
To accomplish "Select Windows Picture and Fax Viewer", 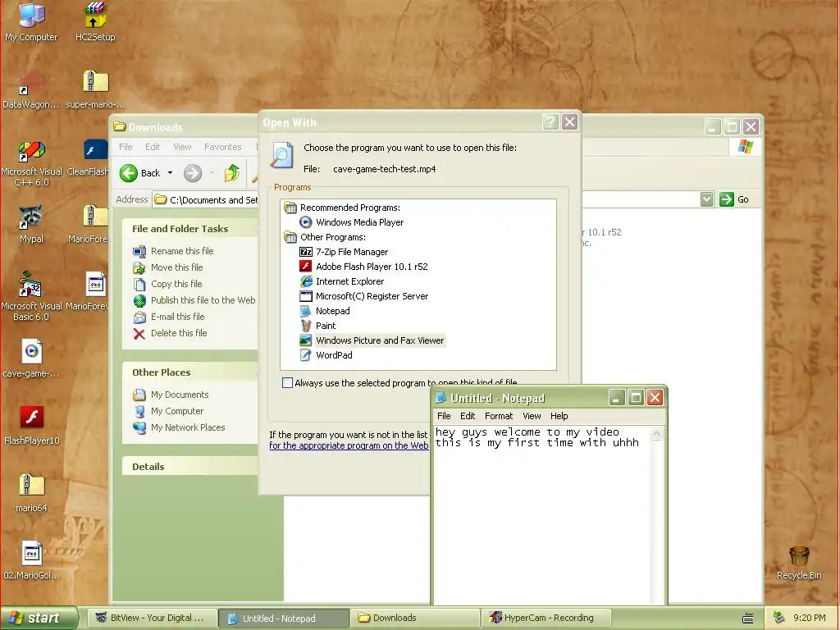I will coord(372,340).
